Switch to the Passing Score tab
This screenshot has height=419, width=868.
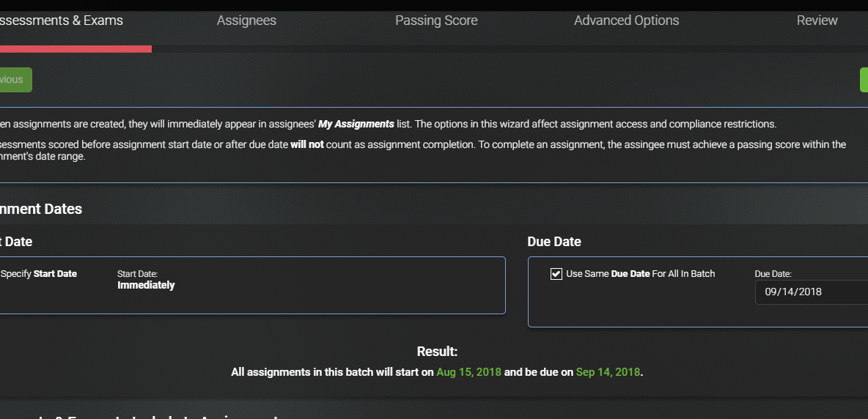click(436, 21)
